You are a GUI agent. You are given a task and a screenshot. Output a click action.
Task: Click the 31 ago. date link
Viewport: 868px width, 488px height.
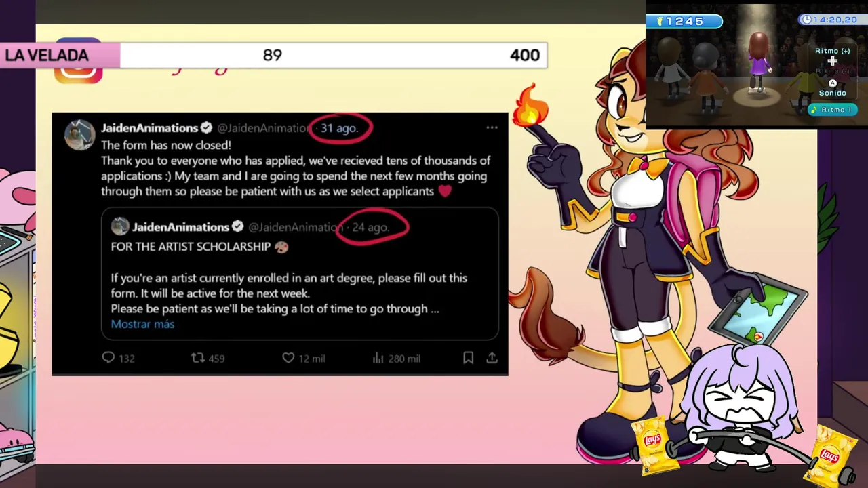339,128
